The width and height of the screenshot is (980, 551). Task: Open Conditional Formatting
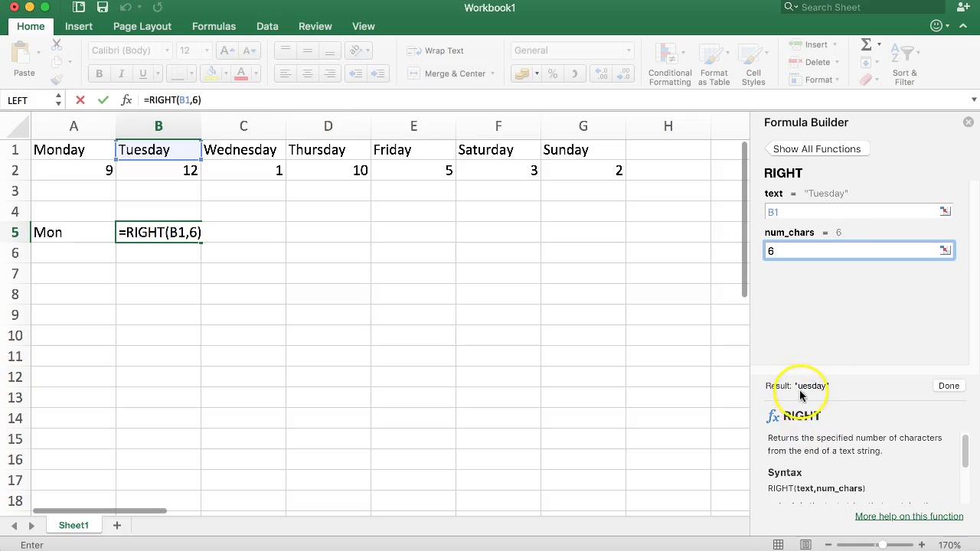tap(670, 64)
